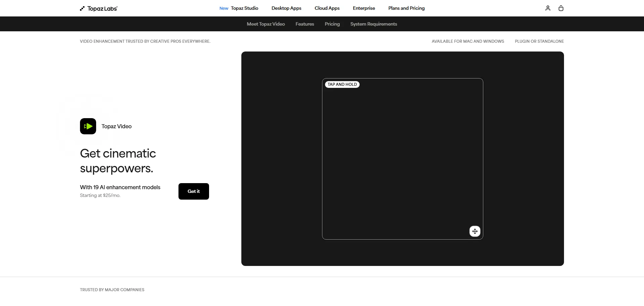
Task: Click the Get cinematic superpowers headline
Action: pyautogui.click(x=118, y=161)
